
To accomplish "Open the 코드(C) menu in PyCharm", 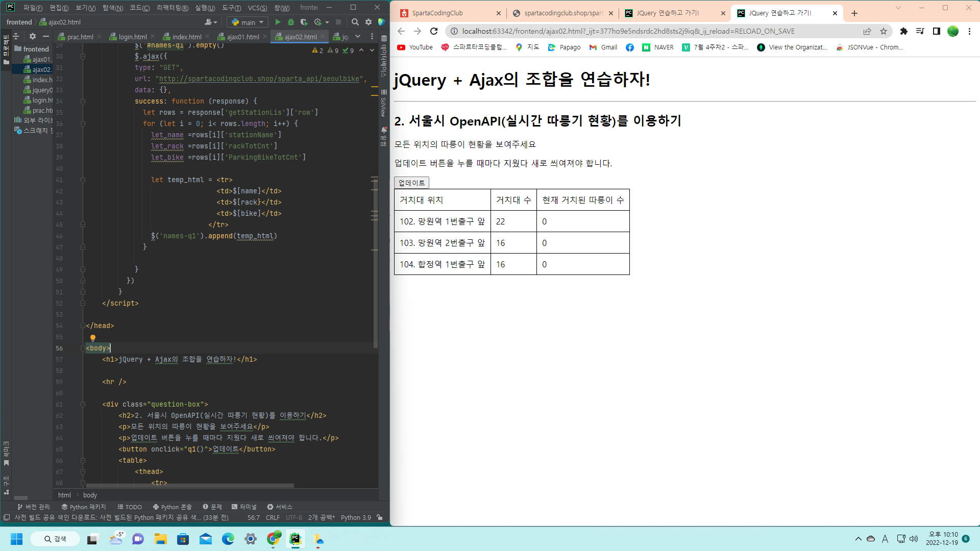I will pos(139,8).
